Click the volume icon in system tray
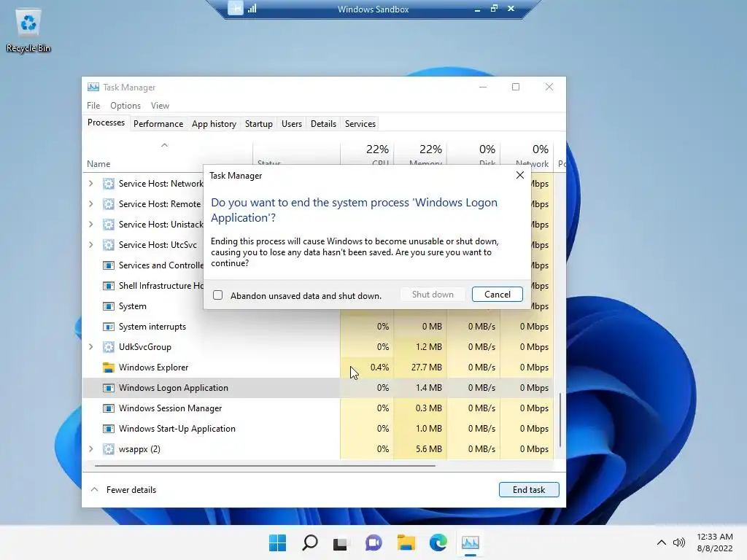The width and height of the screenshot is (747, 560). [679, 542]
